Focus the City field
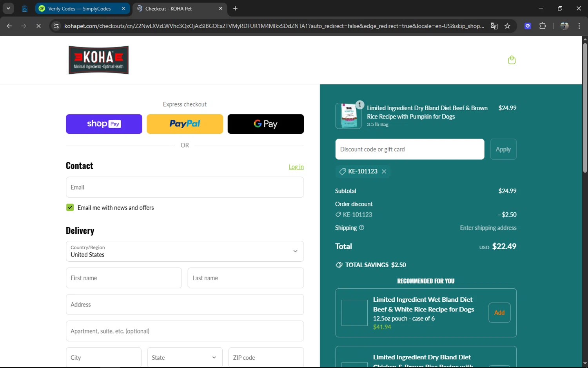The width and height of the screenshot is (588, 368). pyautogui.click(x=103, y=357)
